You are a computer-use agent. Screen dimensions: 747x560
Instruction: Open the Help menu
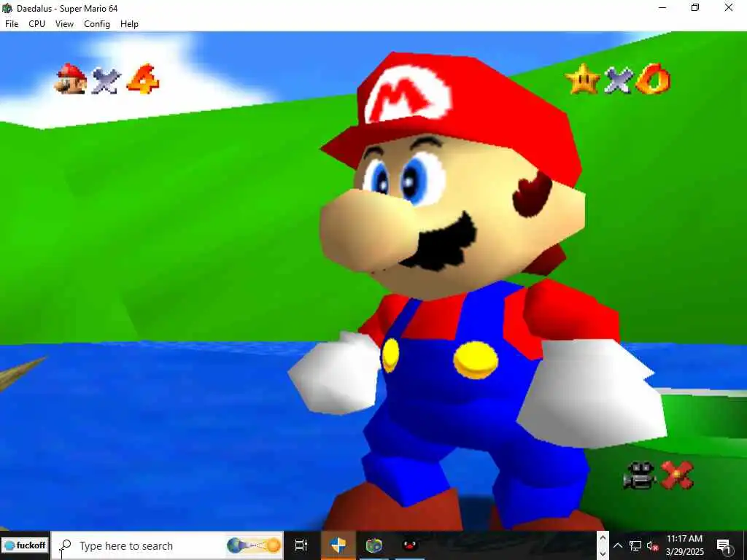[129, 24]
